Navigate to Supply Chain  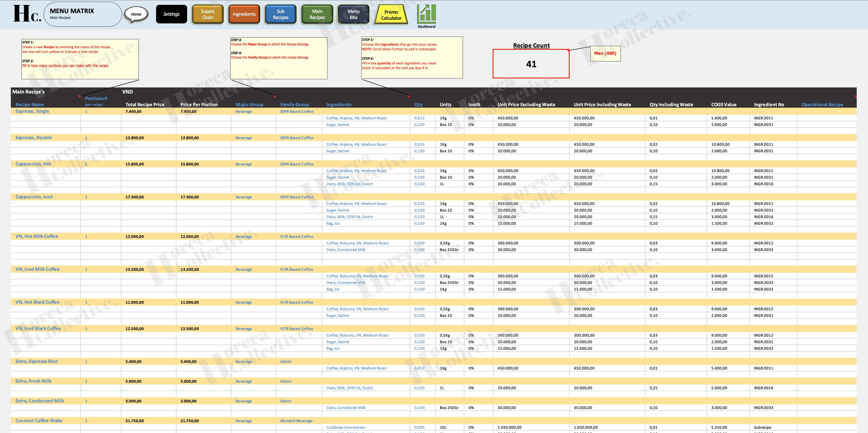(x=207, y=14)
